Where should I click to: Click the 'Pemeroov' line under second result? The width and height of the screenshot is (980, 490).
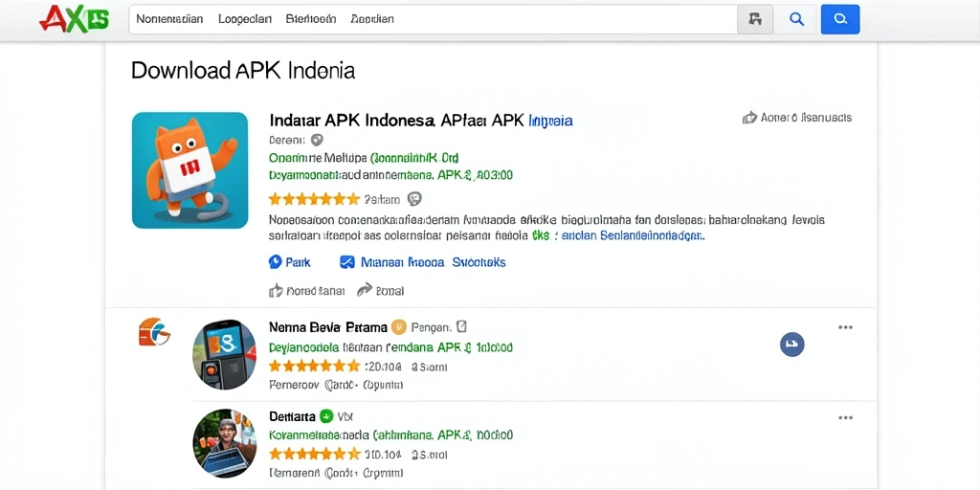coord(336,385)
